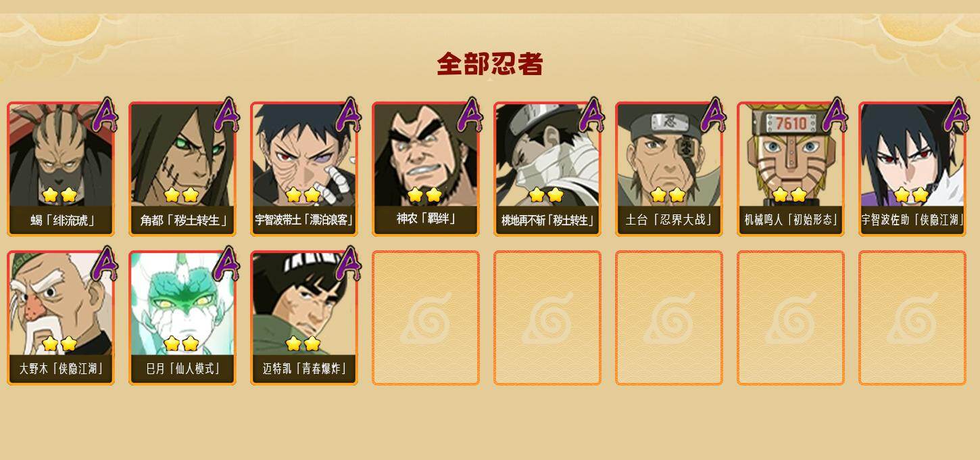Screen dimensions: 980x460
Task: Click the A rank badge on 机械鸣人 card
Action: [x=835, y=115]
